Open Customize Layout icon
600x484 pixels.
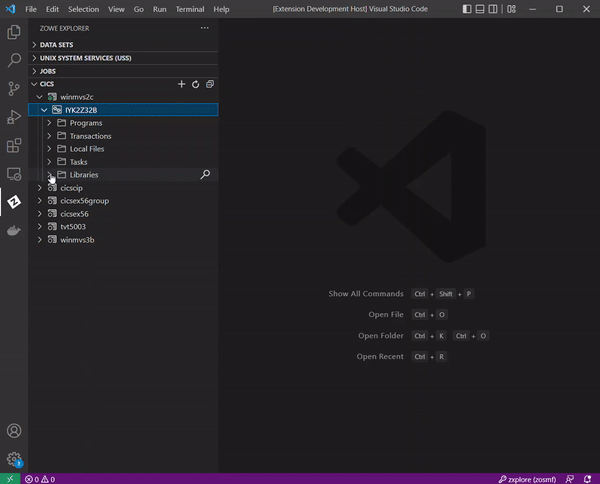click(511, 9)
